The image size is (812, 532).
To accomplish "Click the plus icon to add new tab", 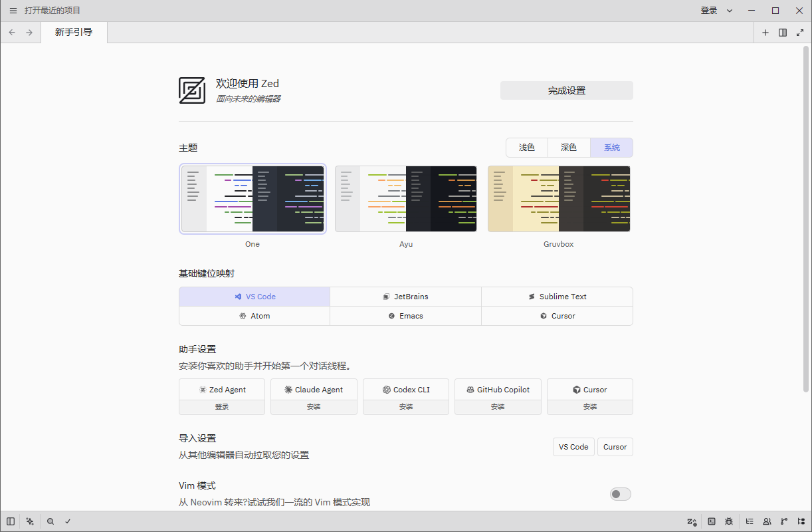I will pos(765,33).
